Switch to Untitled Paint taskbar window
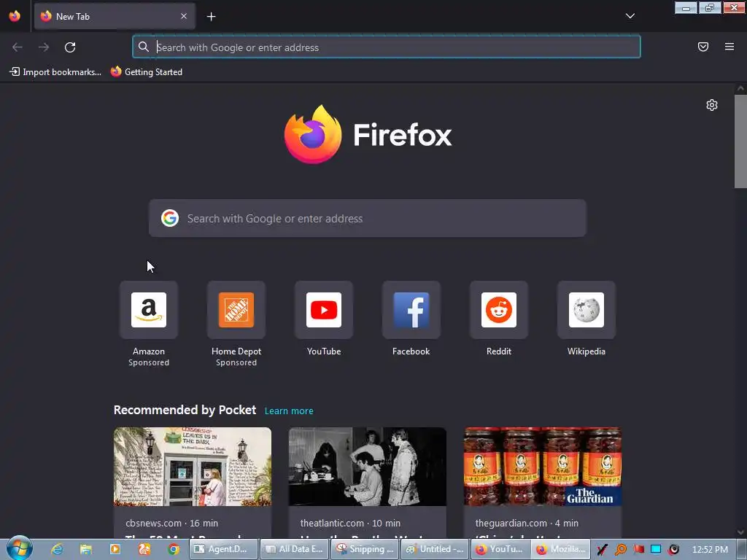Viewport: 747px width, 560px height. pyautogui.click(x=435, y=549)
